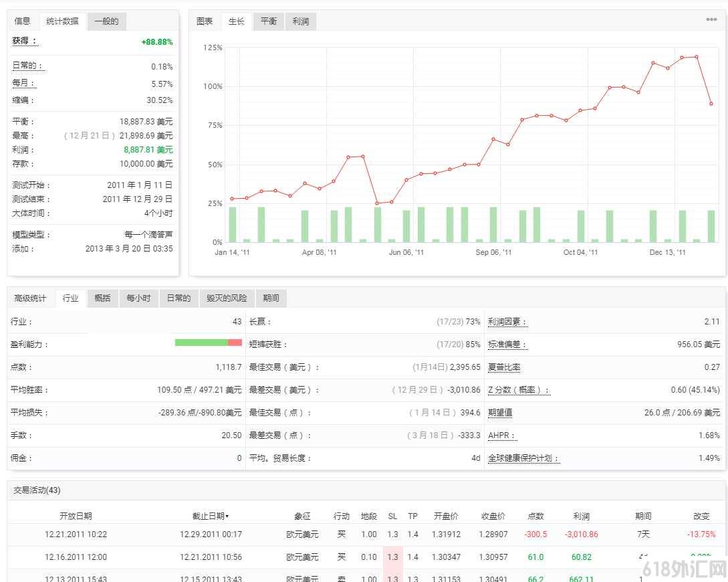728x582 pixels.
Task: Switch to the 生长 chart tab
Action: coord(237,21)
